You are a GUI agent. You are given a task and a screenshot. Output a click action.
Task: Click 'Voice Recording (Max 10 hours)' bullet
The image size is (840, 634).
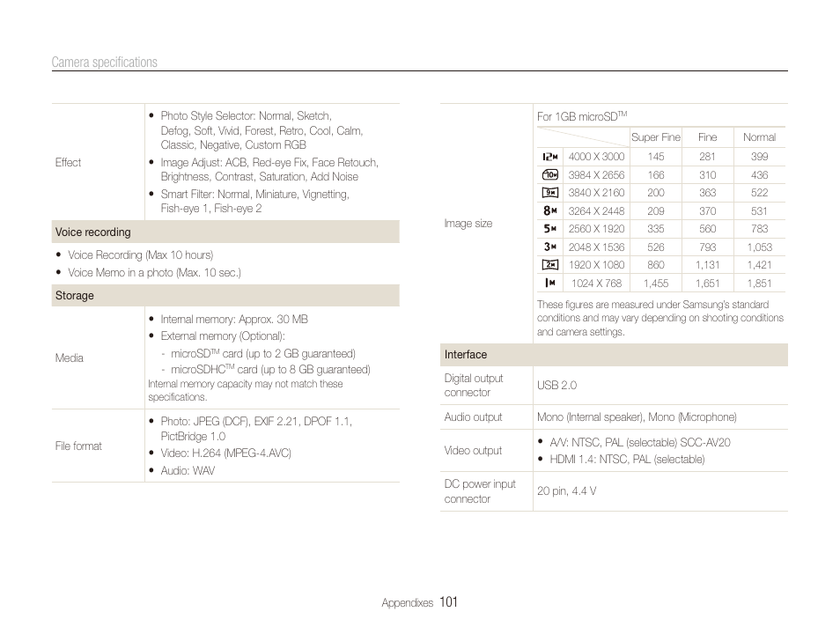[x=140, y=254]
